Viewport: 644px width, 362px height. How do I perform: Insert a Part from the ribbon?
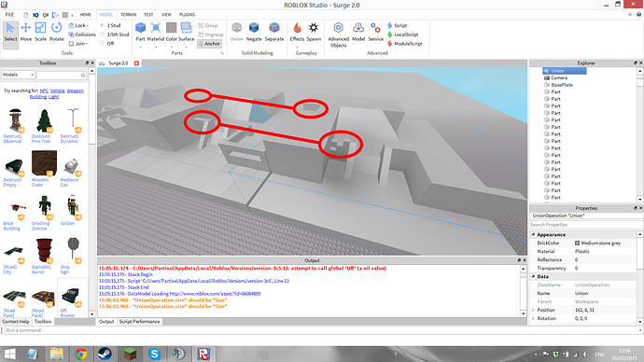coord(140,32)
